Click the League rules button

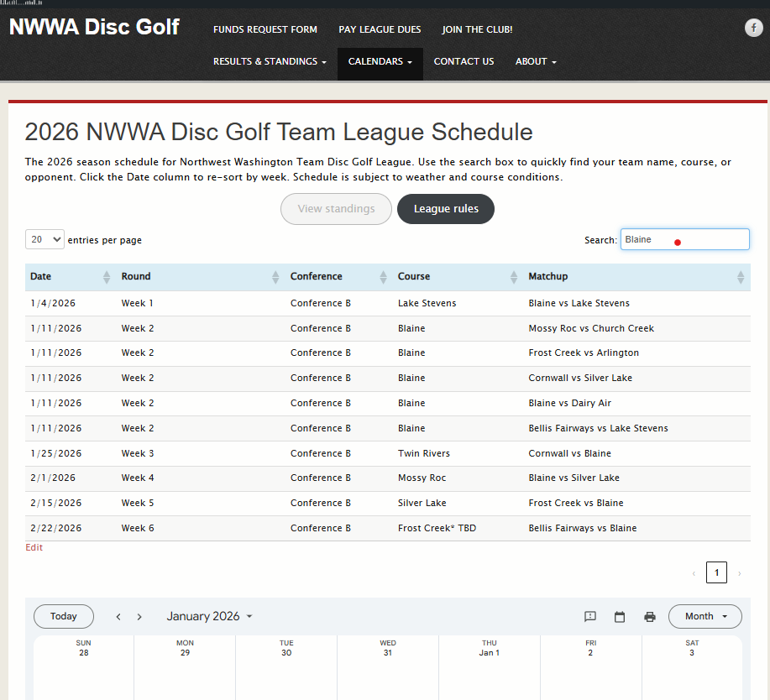pyautogui.click(x=446, y=209)
